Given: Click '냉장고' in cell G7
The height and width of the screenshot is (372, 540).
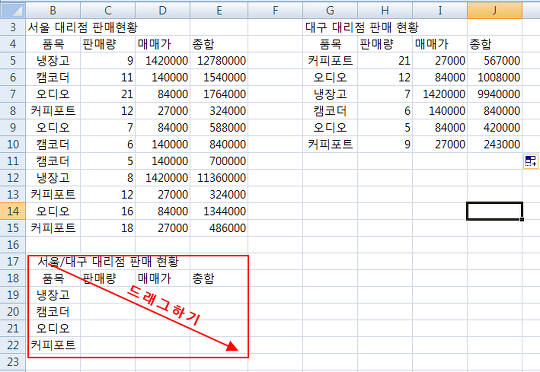Looking at the screenshot, I should [x=330, y=94].
